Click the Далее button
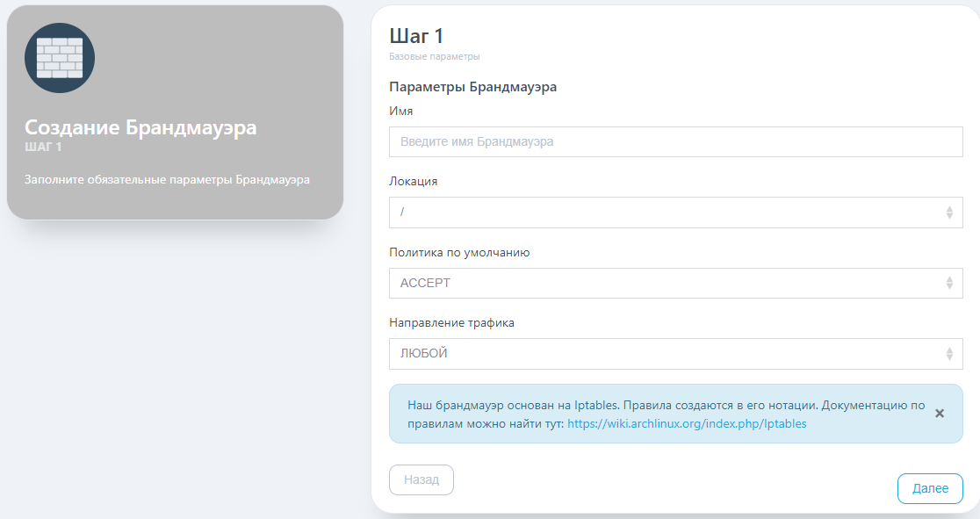The width and height of the screenshot is (980, 519). coord(930,488)
